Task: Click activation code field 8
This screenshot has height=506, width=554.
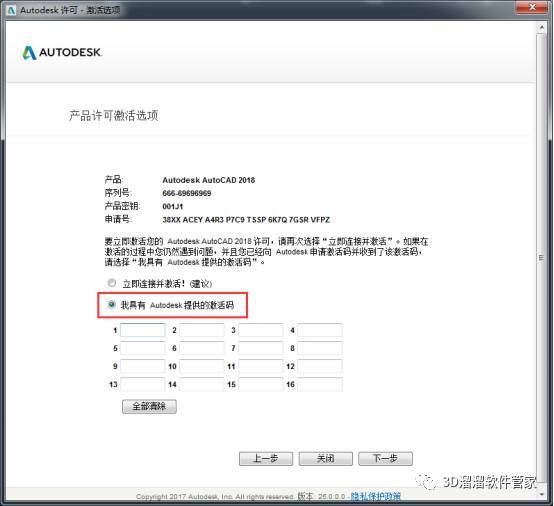Action: (320, 348)
